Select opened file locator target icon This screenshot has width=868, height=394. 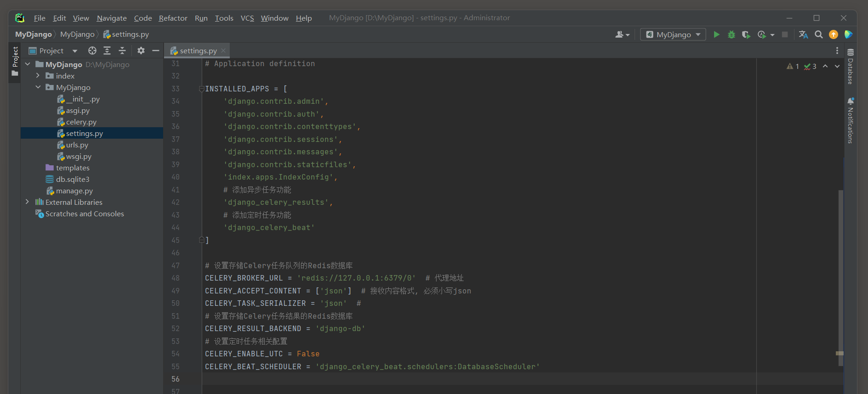point(92,51)
